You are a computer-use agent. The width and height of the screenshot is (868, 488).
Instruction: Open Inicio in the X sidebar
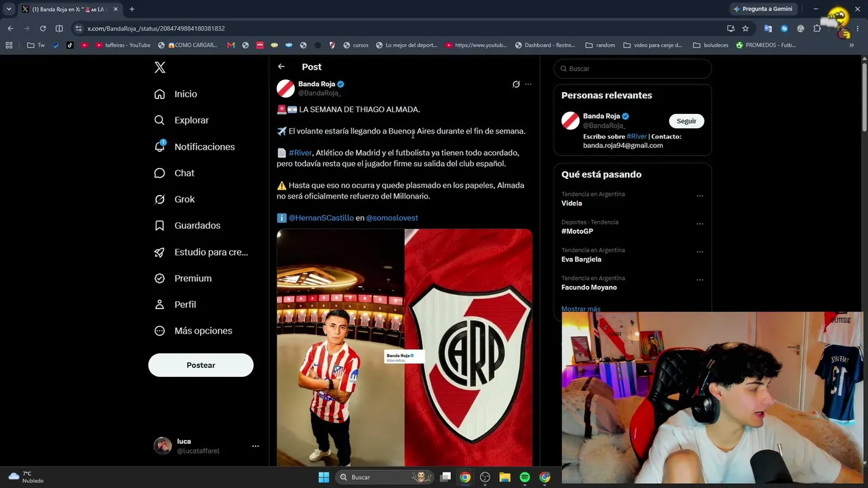point(176,94)
